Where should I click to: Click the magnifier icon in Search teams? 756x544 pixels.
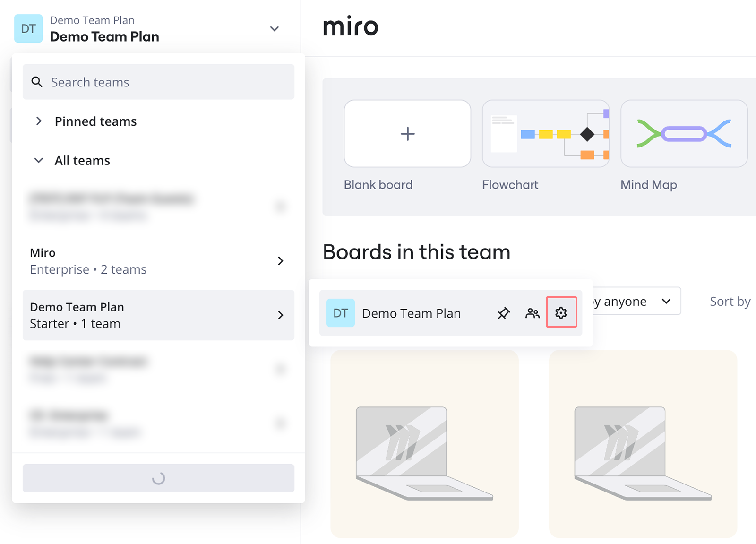pyautogui.click(x=37, y=82)
